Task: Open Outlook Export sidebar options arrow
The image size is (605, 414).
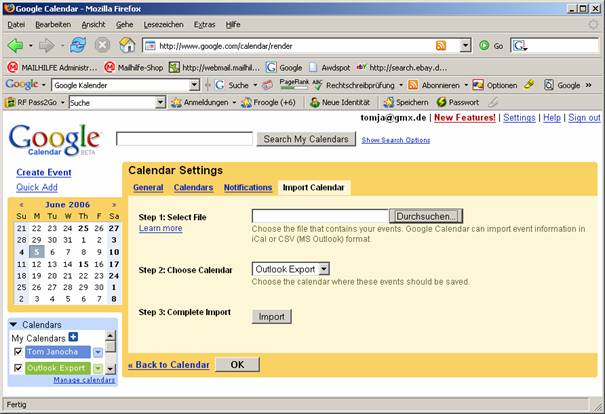Action: point(98,368)
